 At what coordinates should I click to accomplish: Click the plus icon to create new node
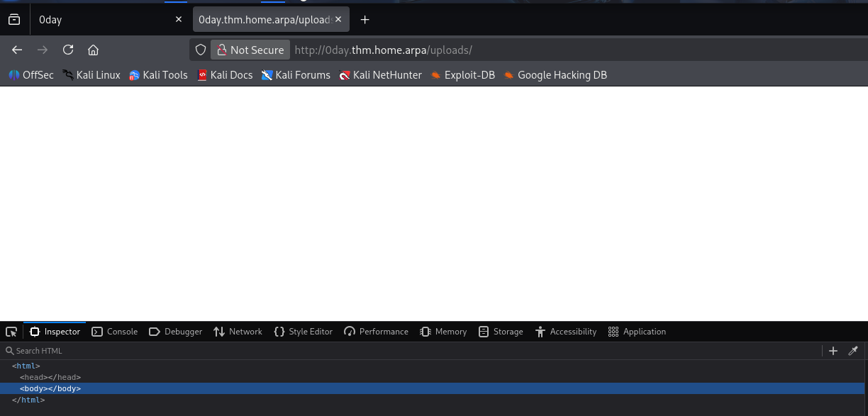pos(833,351)
